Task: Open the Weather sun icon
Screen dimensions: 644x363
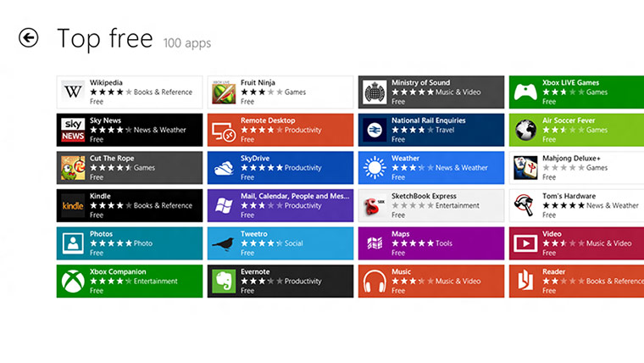Action: (x=375, y=168)
